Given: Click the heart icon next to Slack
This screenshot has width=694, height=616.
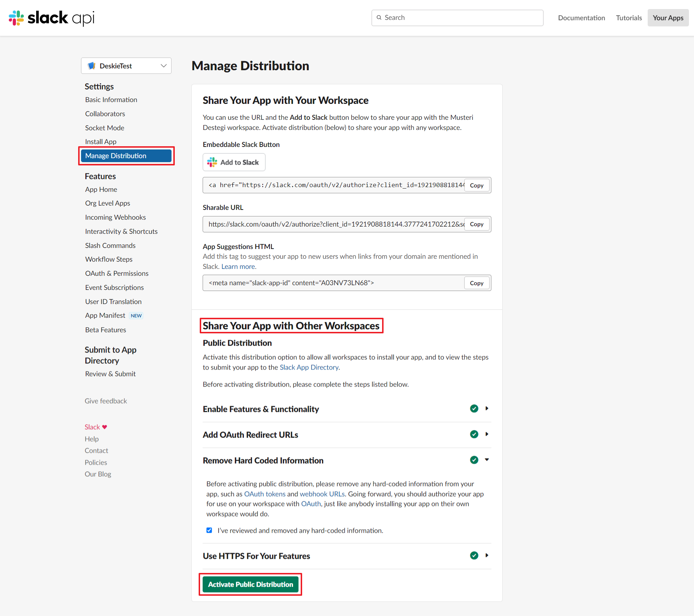Looking at the screenshot, I should tap(105, 427).
